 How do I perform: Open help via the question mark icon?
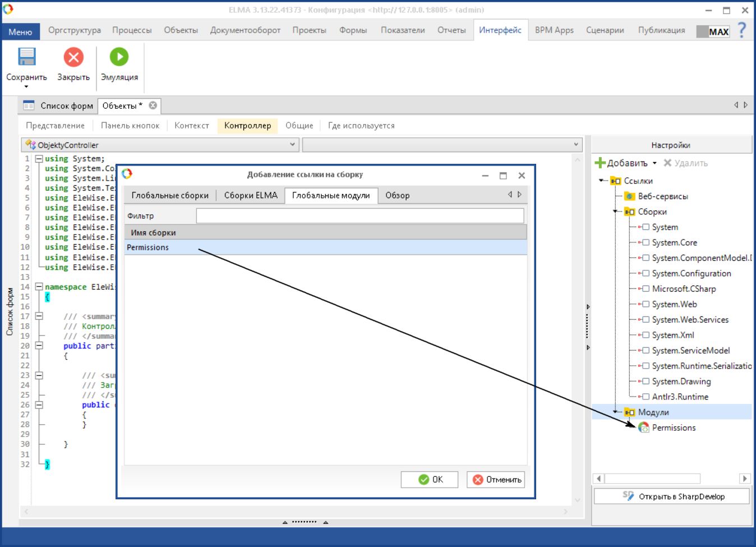tap(742, 30)
